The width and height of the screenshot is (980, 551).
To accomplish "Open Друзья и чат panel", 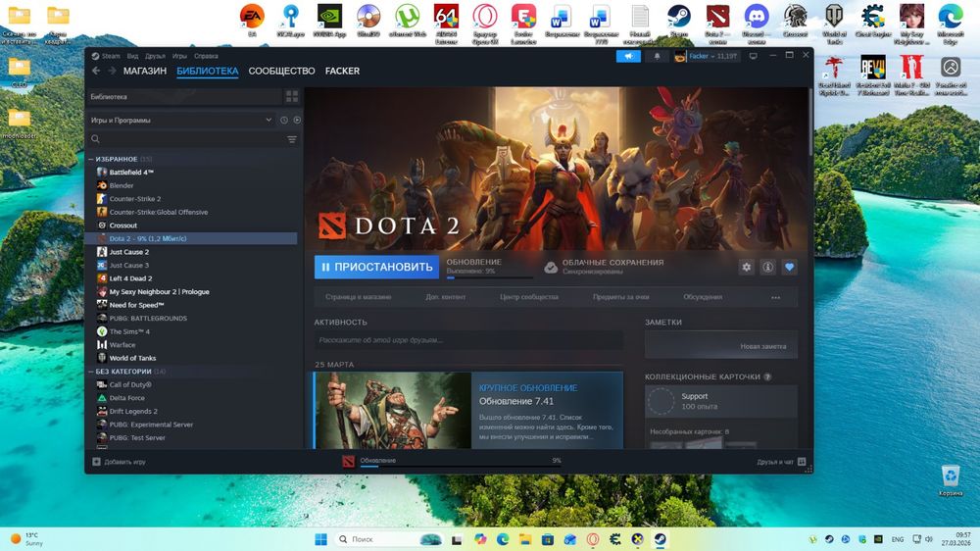I will [781, 462].
